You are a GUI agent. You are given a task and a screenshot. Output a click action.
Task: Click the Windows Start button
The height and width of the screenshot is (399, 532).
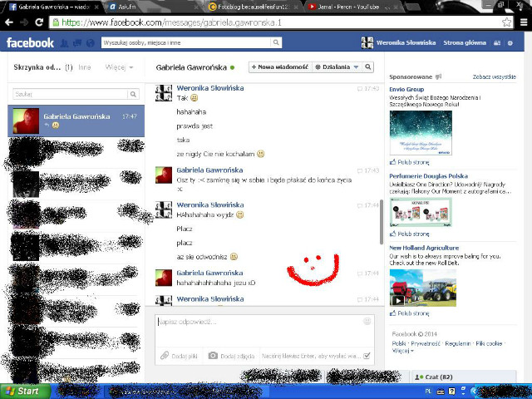(24, 392)
